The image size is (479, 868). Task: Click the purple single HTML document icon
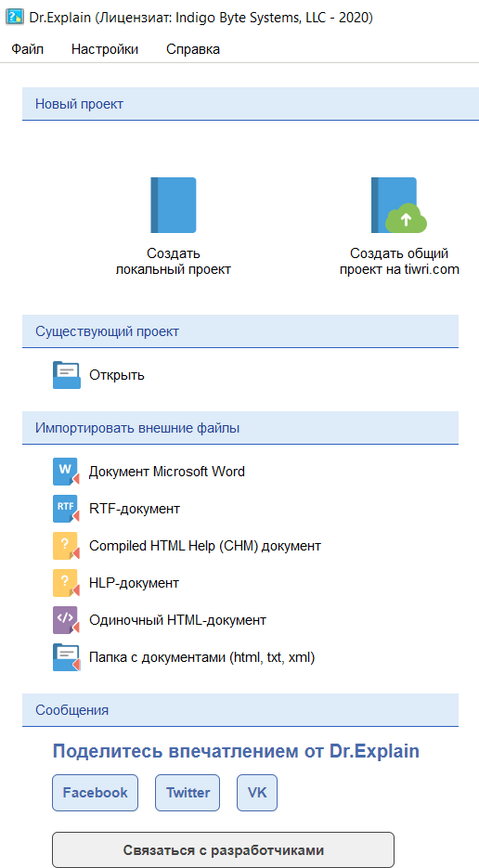[x=66, y=620]
